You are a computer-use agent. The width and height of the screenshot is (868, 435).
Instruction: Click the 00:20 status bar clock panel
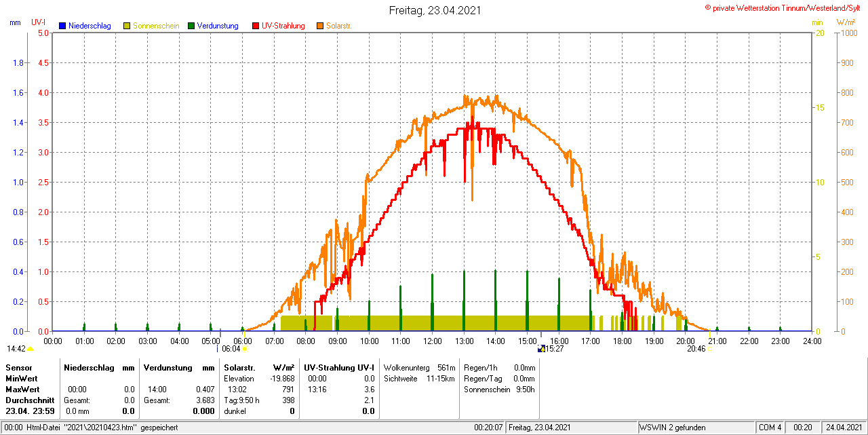(804, 428)
